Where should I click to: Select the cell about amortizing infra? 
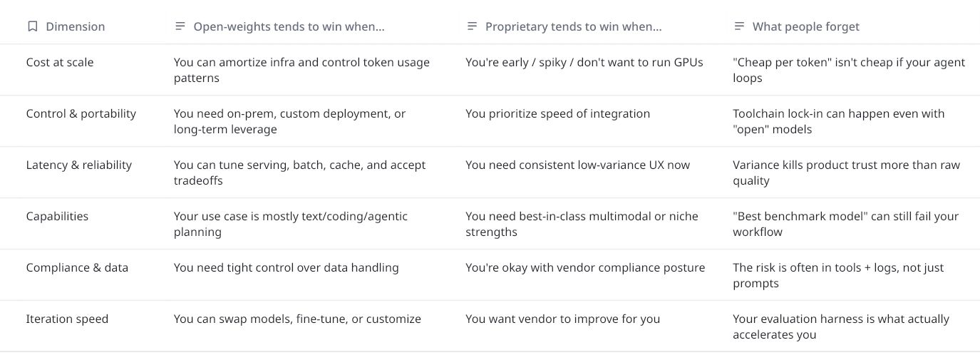[x=301, y=70]
